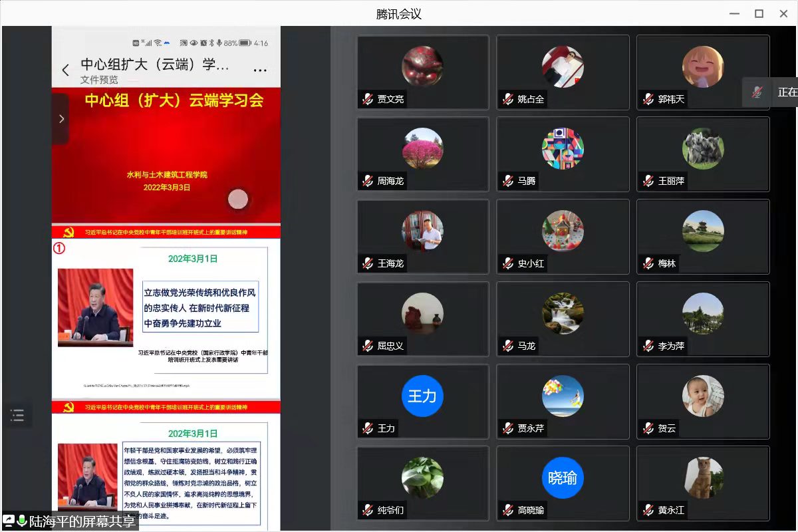Click the back arrow in file preview
The height and width of the screenshot is (532, 798).
pos(65,70)
